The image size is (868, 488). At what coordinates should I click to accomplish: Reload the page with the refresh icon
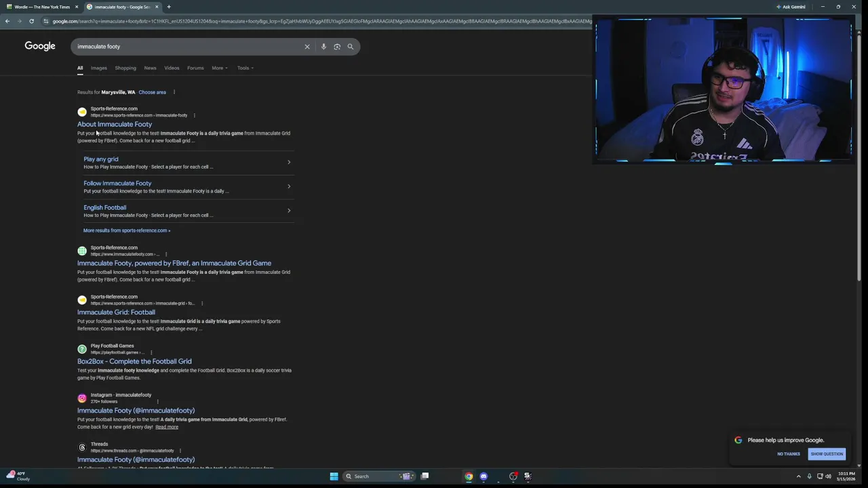pyautogui.click(x=31, y=21)
